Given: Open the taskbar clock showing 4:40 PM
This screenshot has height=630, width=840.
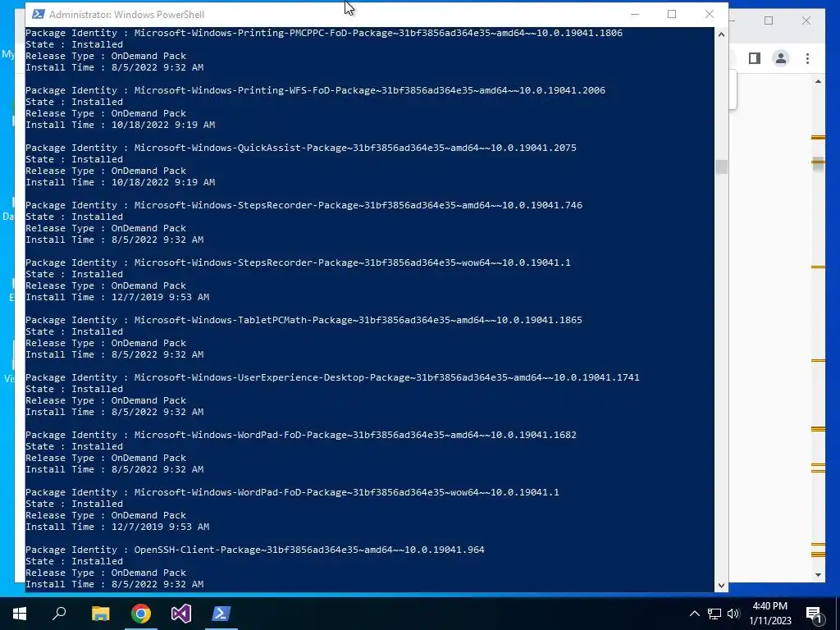Looking at the screenshot, I should (769, 614).
